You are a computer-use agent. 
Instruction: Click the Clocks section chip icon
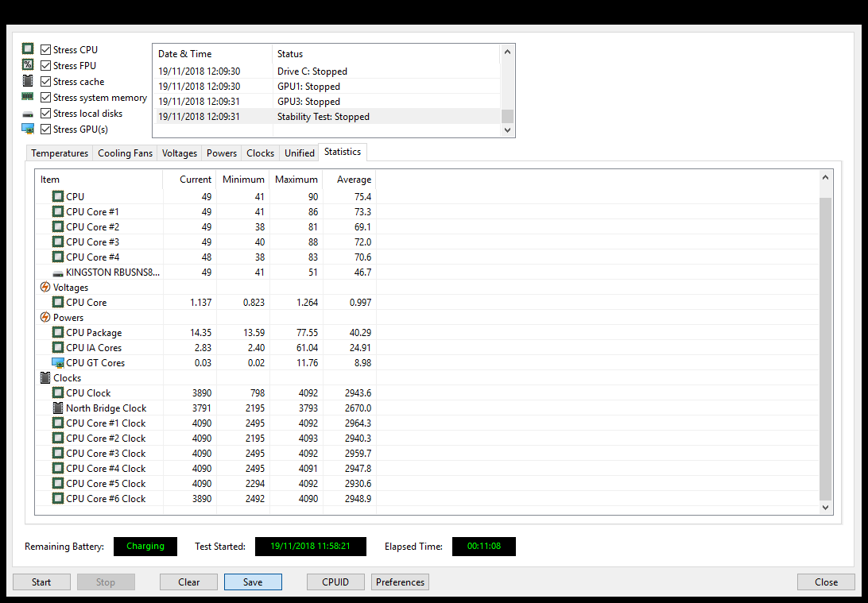click(x=45, y=378)
